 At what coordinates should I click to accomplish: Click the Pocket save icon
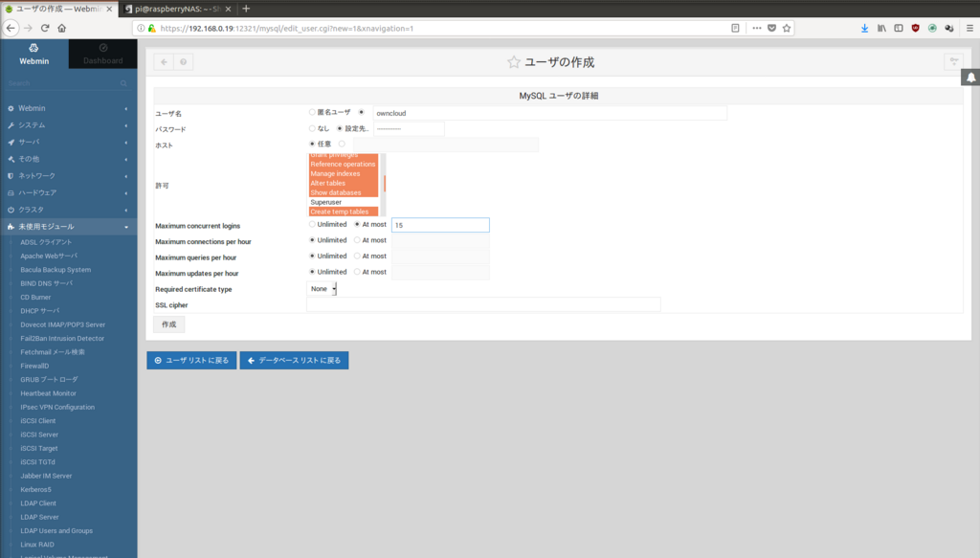click(772, 28)
